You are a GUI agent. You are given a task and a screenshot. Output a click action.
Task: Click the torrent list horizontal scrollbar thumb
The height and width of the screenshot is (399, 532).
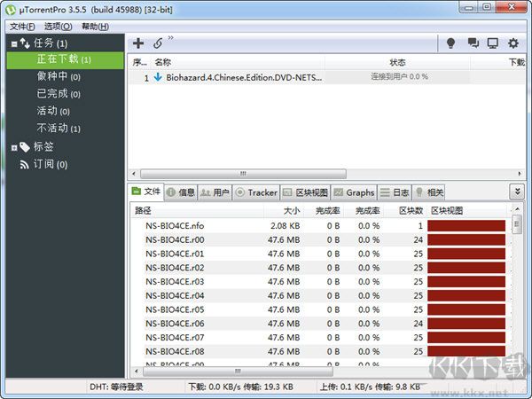243,174
